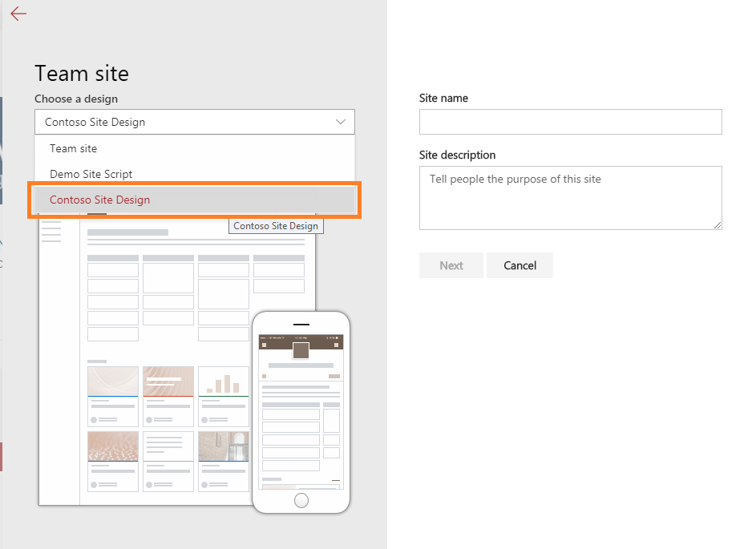Image resolution: width=756 pixels, height=549 pixels.
Task: Collapse the design list via chevron arrow
Action: point(341,122)
